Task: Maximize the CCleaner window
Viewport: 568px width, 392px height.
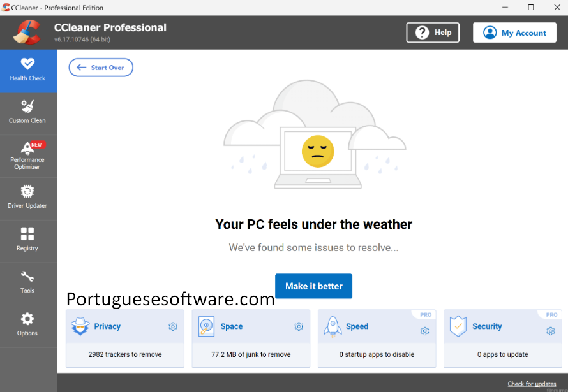Action: pos(531,7)
